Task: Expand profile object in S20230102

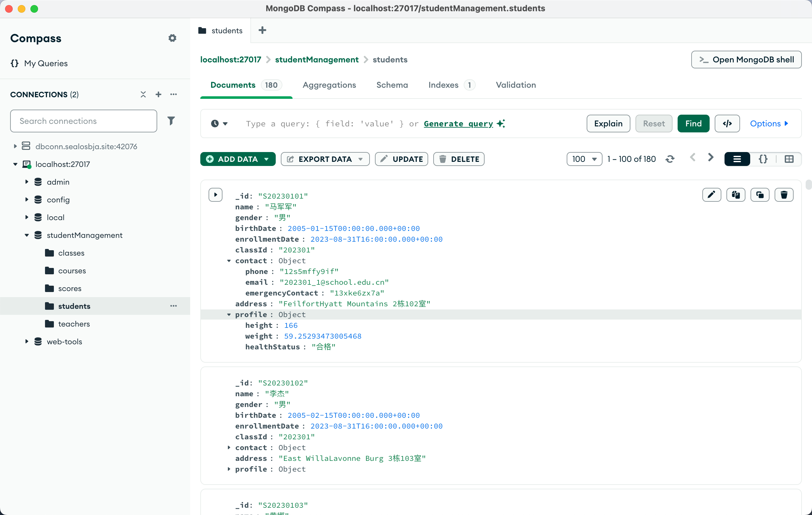Action: point(229,469)
